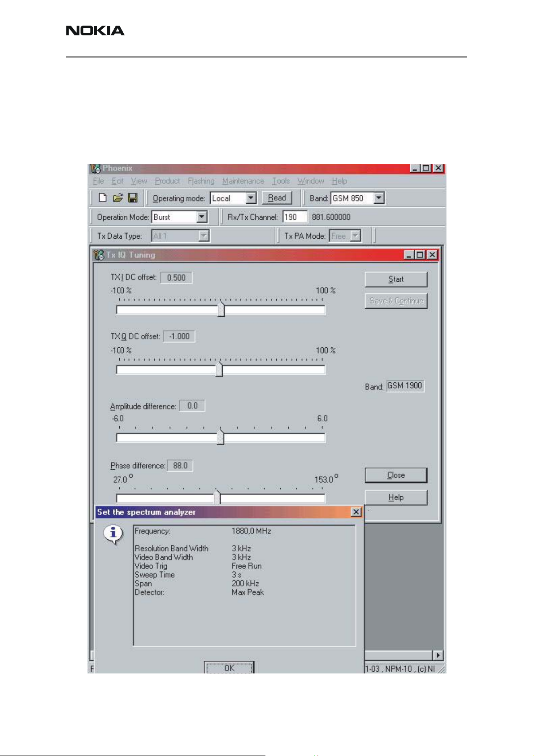Click the Phase difference slider thumb
534x756 pixels.
[x=217, y=497]
